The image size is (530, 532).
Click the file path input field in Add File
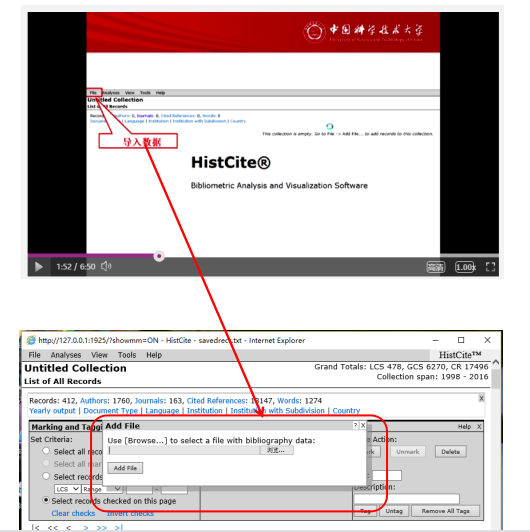pyautogui.click(x=184, y=450)
